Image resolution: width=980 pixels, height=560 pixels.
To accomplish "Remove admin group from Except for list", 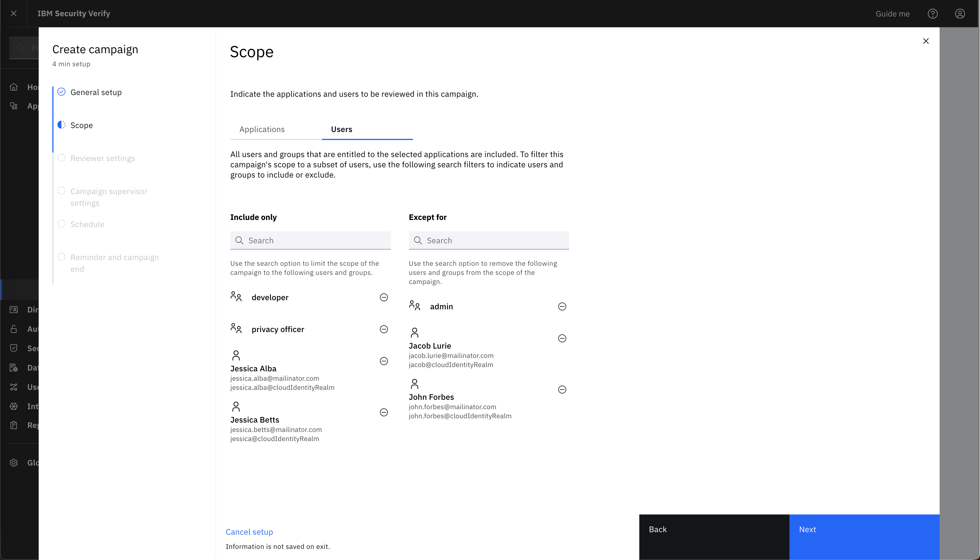I will click(562, 306).
